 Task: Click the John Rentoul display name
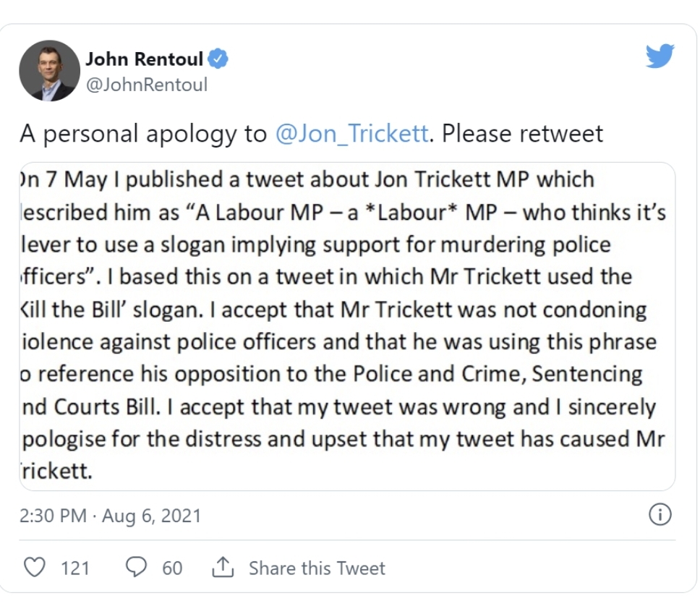[144, 59]
